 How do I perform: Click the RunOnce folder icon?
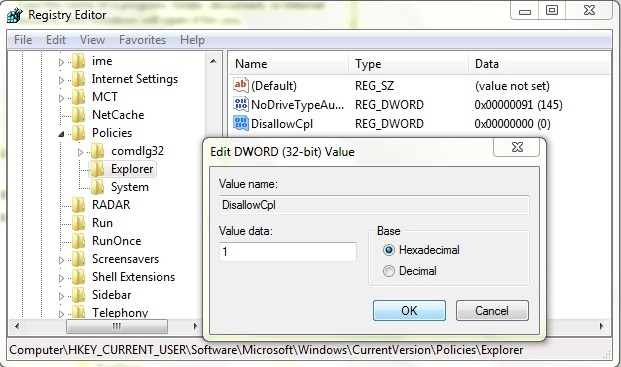pyautogui.click(x=78, y=241)
